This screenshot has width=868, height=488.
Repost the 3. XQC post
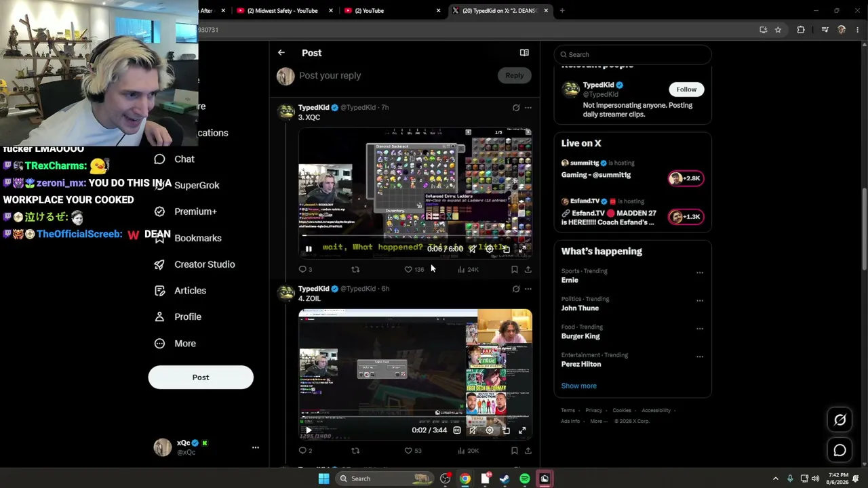click(x=355, y=269)
